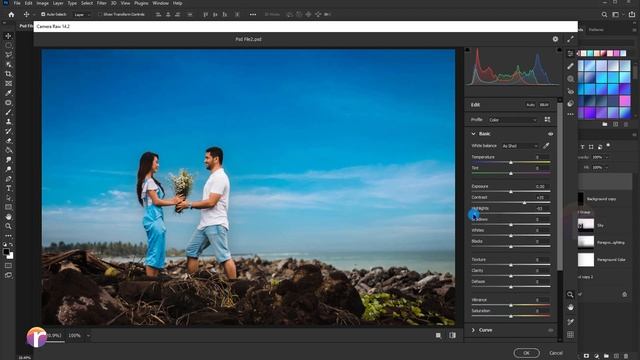Select the Lasso tool in Photoshop toolbar
The height and width of the screenshot is (360, 640).
click(x=8, y=55)
